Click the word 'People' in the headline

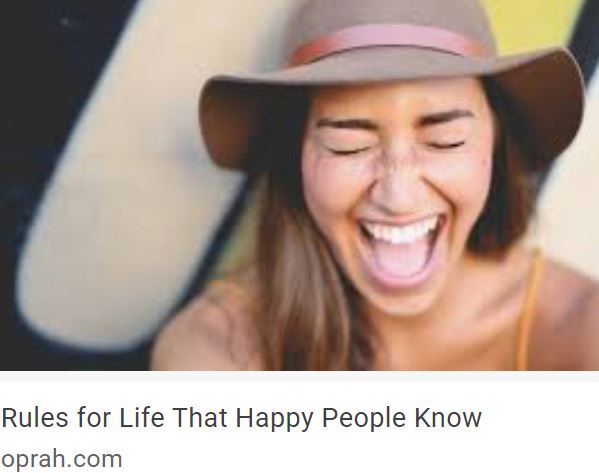click(364, 418)
